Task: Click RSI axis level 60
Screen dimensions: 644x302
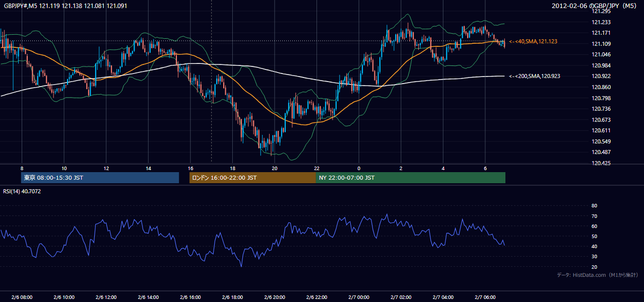Action: (594, 226)
